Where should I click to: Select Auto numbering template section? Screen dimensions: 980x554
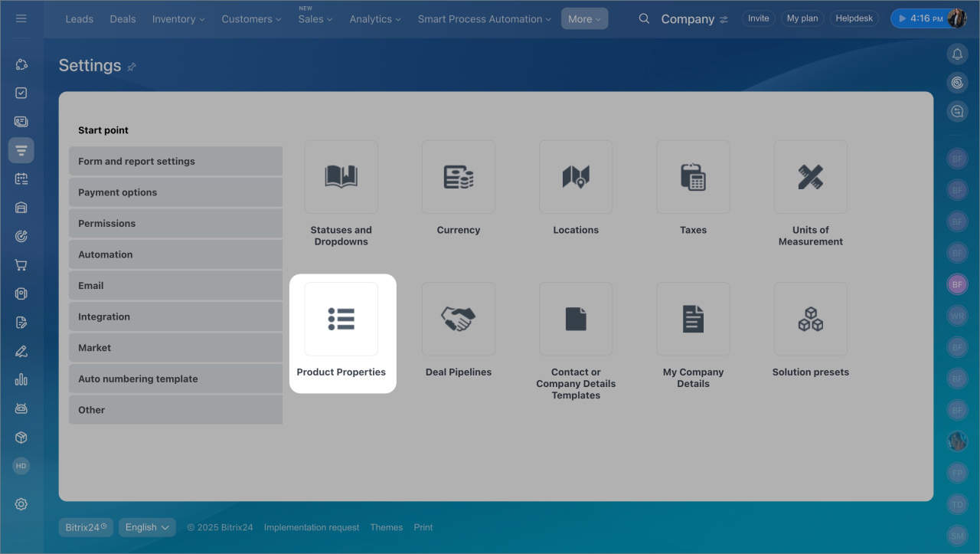tap(175, 379)
